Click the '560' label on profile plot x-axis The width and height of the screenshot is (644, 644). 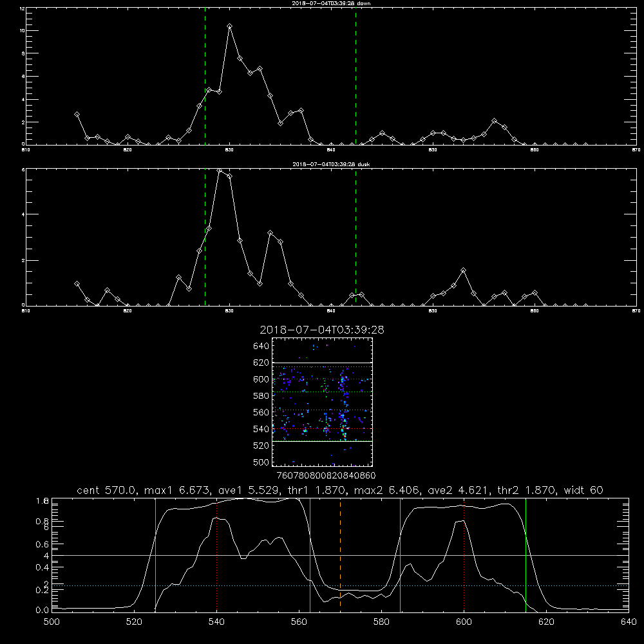[x=299, y=622]
